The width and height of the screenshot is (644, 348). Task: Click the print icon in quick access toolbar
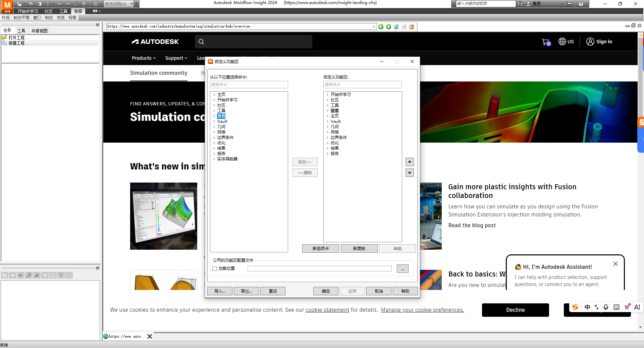84,4
